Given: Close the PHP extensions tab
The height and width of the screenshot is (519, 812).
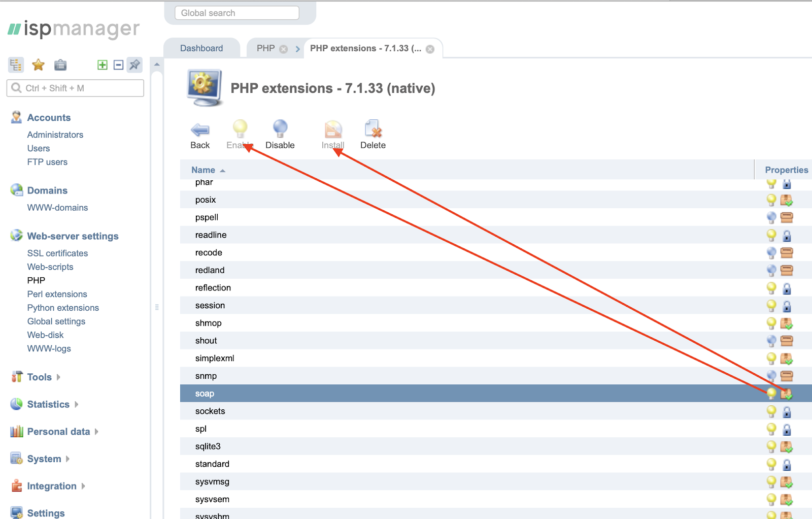Looking at the screenshot, I should click(430, 49).
